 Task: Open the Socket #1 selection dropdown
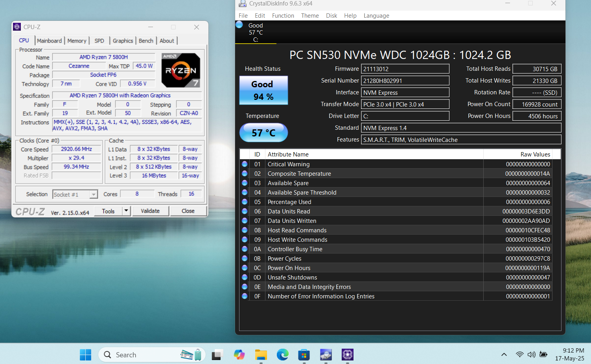tap(94, 194)
